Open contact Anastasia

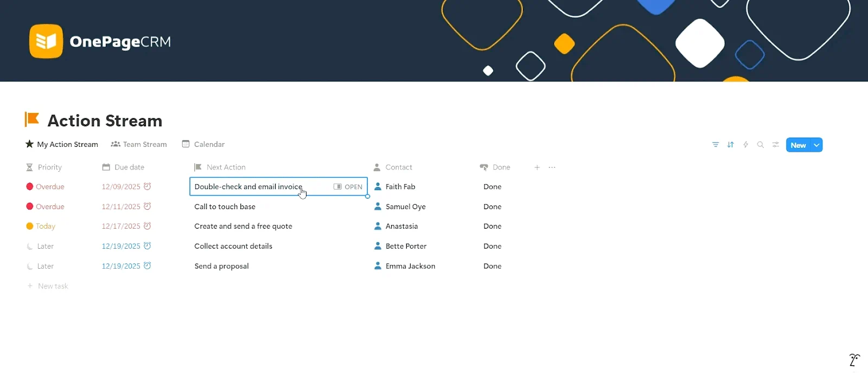tap(401, 226)
